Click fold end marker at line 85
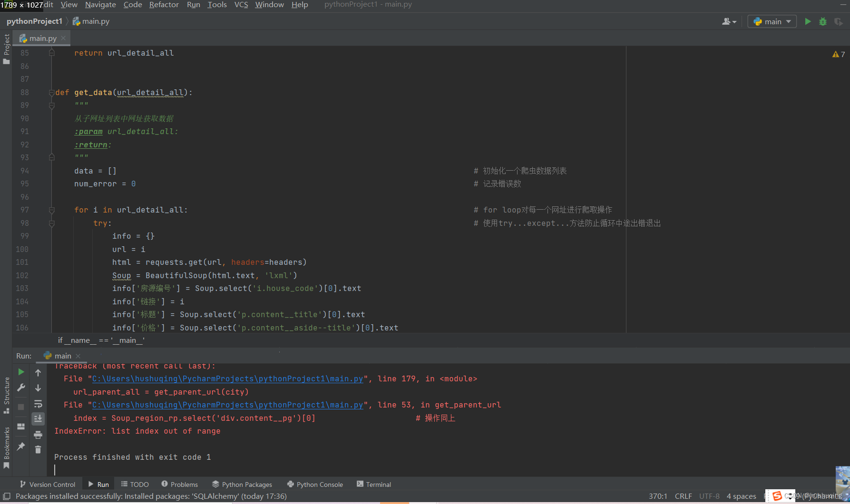 51,53
